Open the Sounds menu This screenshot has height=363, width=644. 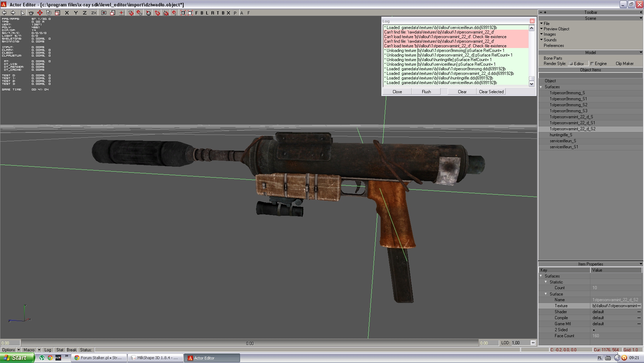click(x=550, y=40)
